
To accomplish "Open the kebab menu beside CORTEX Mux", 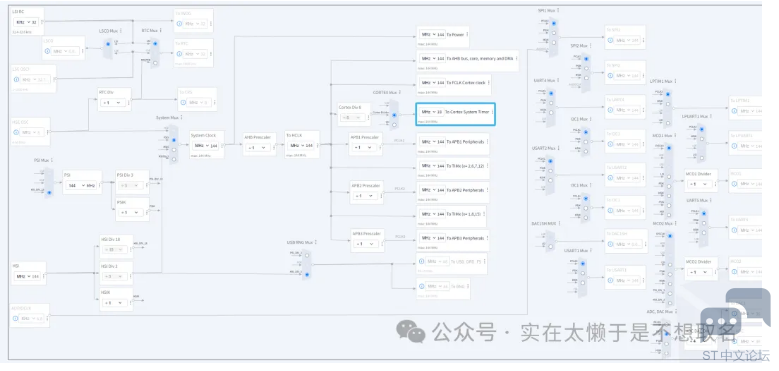I will 400,92.
